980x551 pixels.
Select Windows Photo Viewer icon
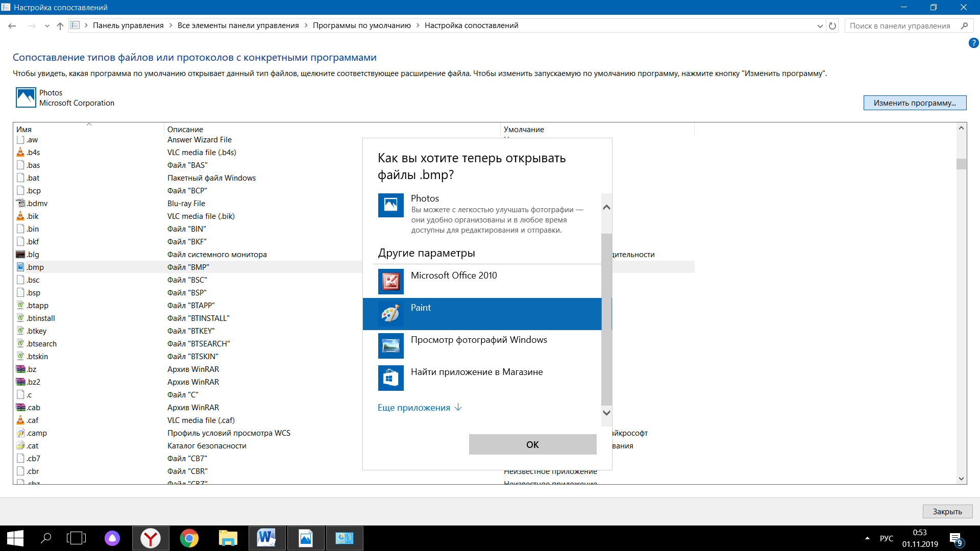tap(390, 346)
